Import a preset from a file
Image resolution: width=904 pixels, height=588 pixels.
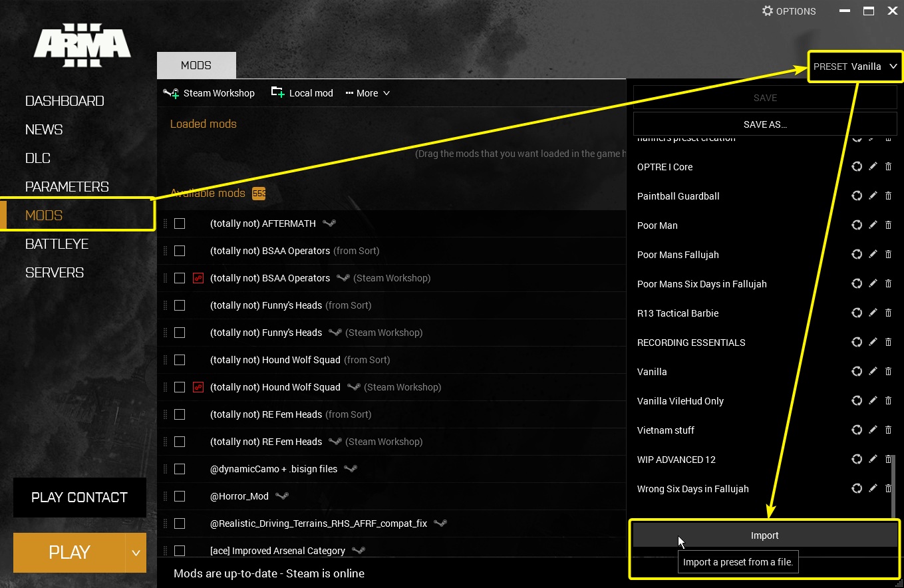point(765,535)
